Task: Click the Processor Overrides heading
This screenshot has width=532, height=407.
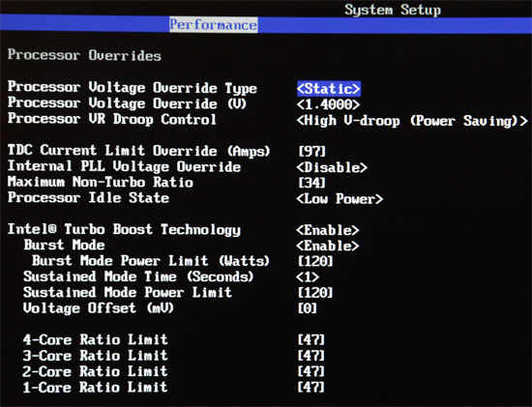Action: [x=84, y=55]
